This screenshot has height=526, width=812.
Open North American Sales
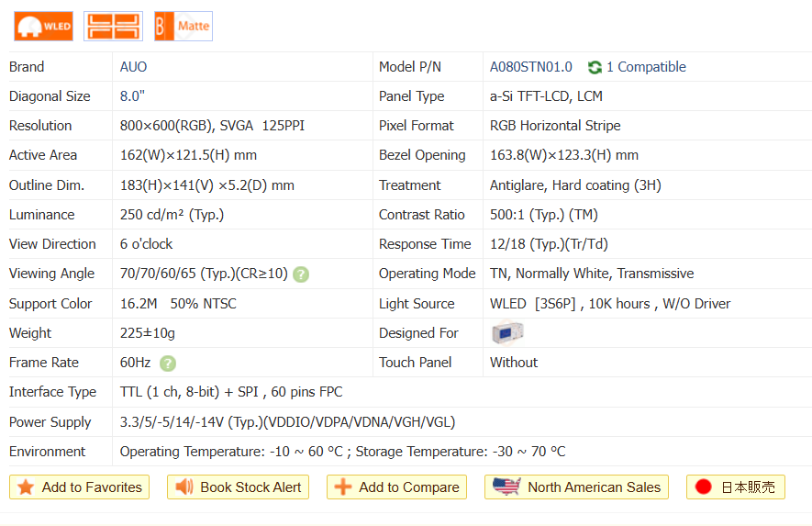(576, 487)
